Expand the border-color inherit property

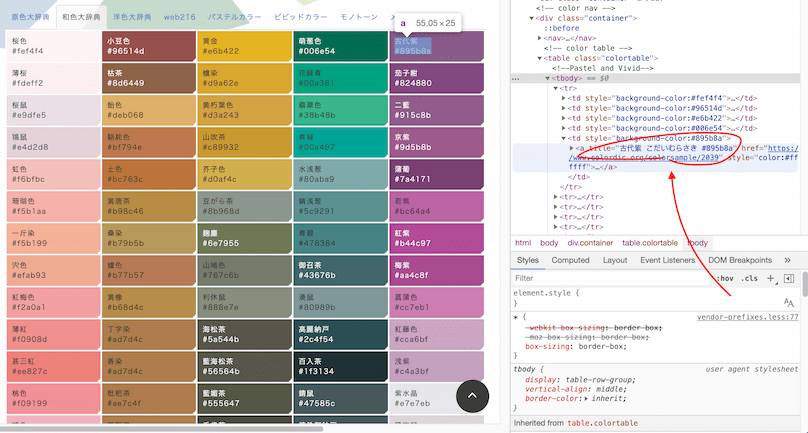(586, 398)
